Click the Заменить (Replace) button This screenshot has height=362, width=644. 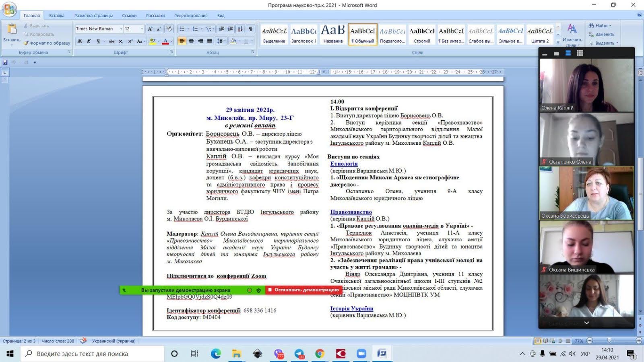click(601, 35)
